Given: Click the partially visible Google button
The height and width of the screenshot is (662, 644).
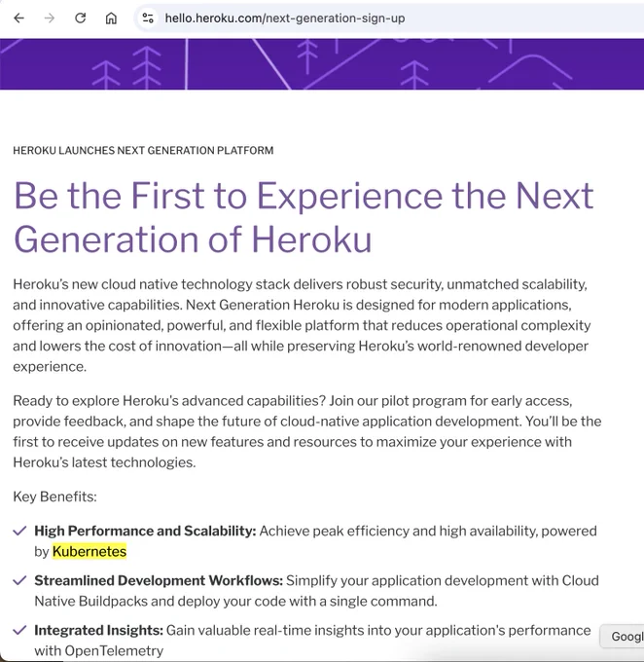Looking at the screenshot, I should tap(622, 637).
